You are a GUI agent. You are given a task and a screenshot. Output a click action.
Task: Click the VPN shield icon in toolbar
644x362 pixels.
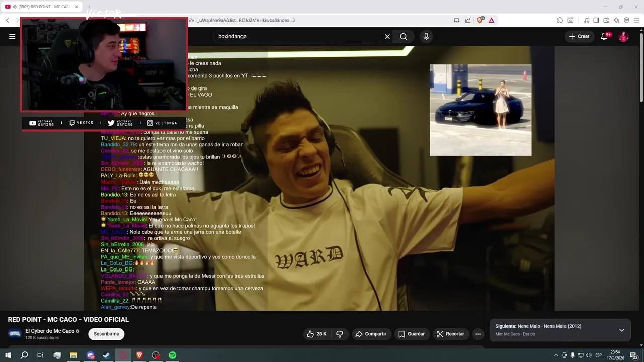pyautogui.click(x=626, y=20)
